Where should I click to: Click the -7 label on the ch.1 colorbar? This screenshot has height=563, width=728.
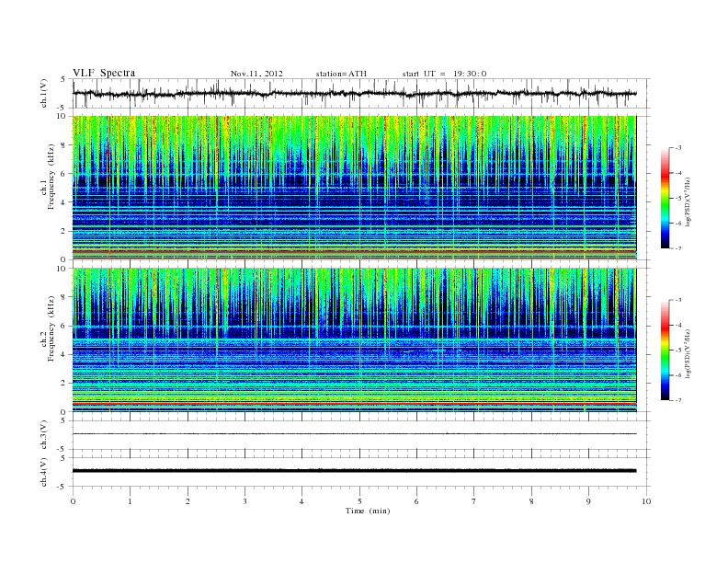(x=678, y=248)
